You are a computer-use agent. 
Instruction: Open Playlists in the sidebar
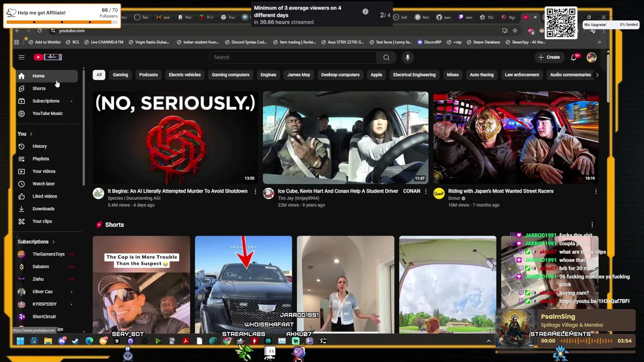(46, 159)
